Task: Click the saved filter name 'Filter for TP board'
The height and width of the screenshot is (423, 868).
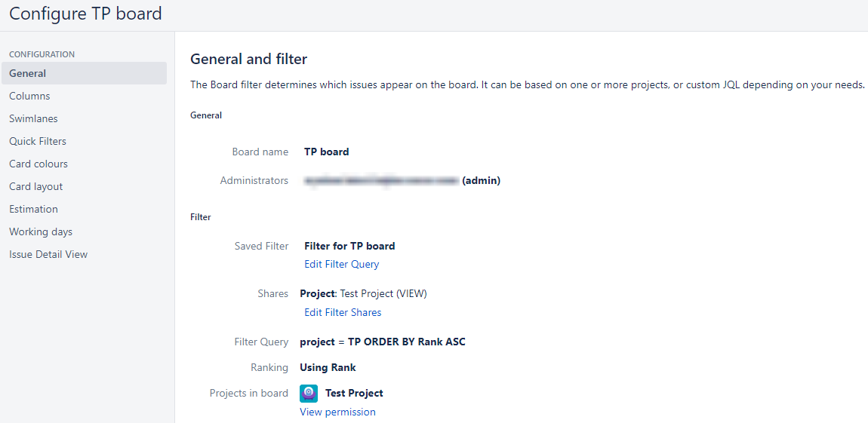Action: point(349,246)
